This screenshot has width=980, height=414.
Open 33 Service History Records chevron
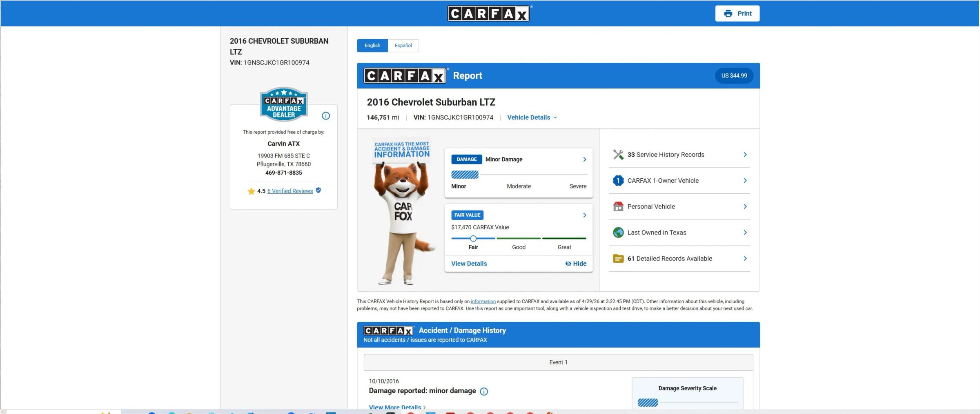coord(745,155)
